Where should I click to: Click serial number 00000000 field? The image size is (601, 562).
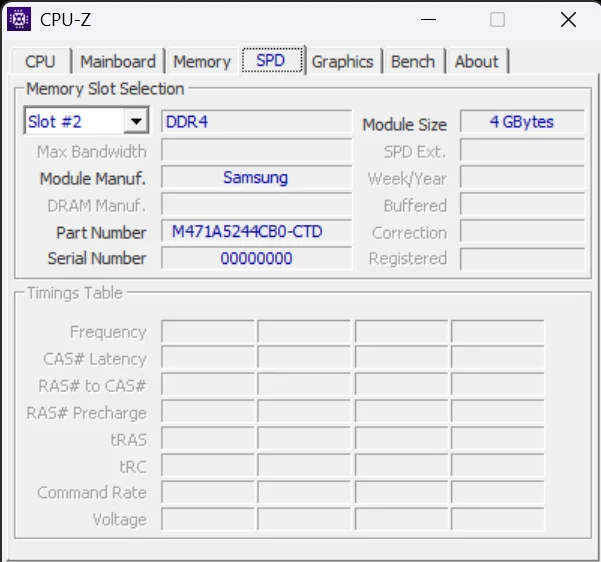(256, 258)
